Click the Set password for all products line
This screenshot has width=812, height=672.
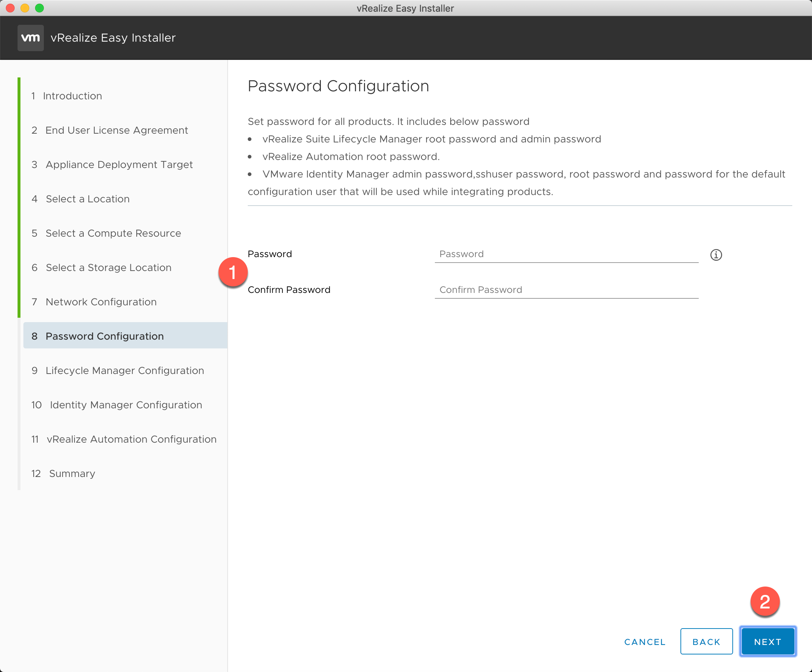point(388,121)
